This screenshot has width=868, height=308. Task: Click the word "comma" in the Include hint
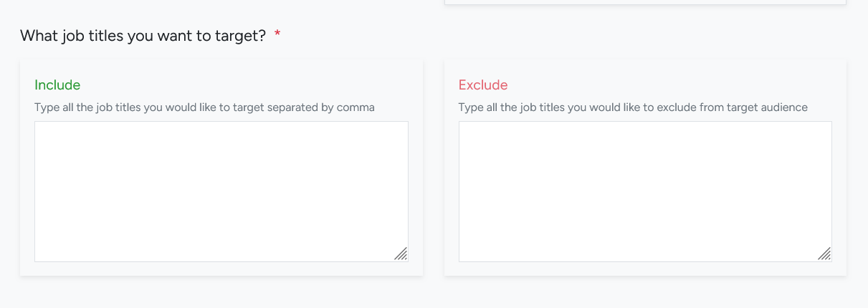click(x=356, y=107)
